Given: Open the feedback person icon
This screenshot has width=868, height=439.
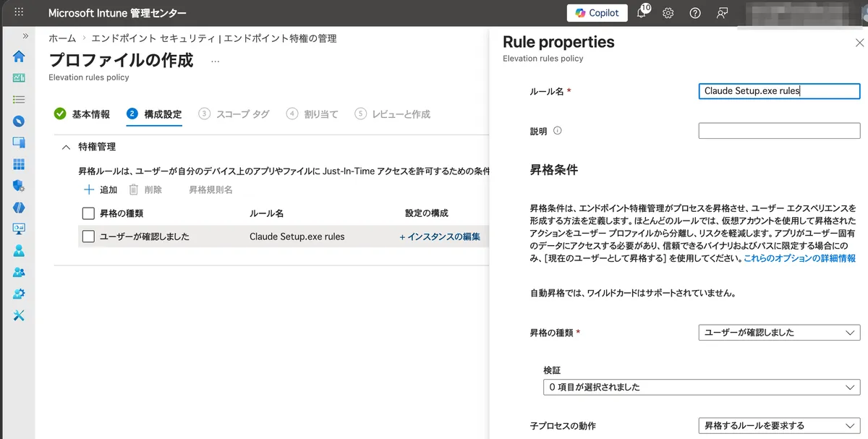Looking at the screenshot, I should point(721,13).
